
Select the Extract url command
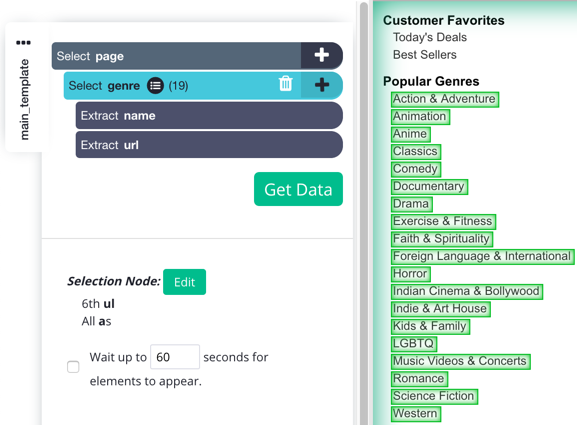pyautogui.click(x=209, y=145)
